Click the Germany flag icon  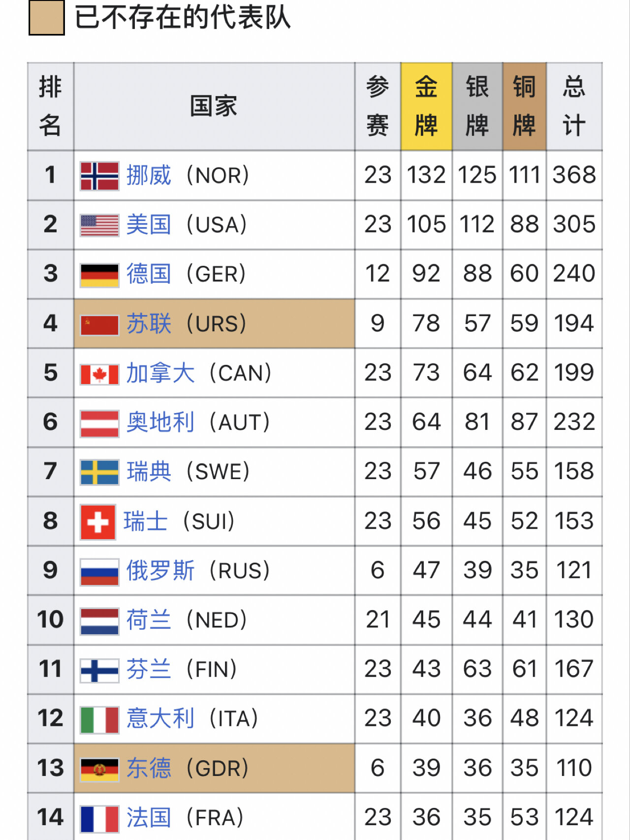pos(99,275)
